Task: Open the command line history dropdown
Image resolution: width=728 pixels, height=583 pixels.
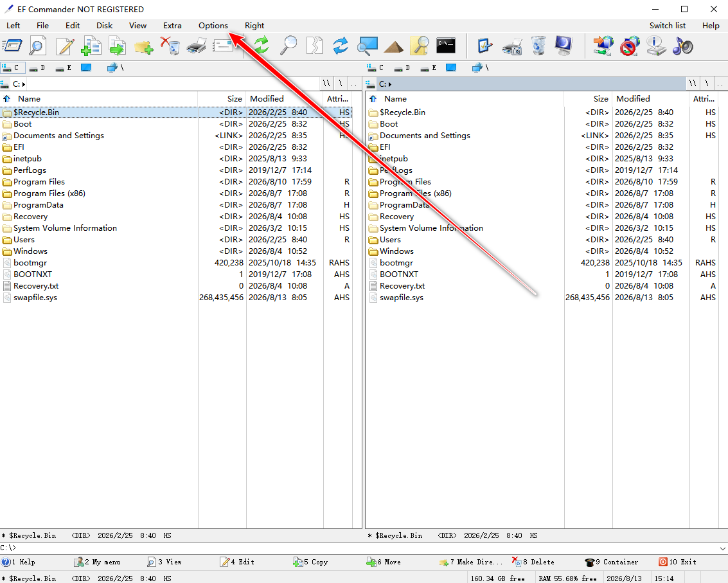Action: (x=722, y=548)
